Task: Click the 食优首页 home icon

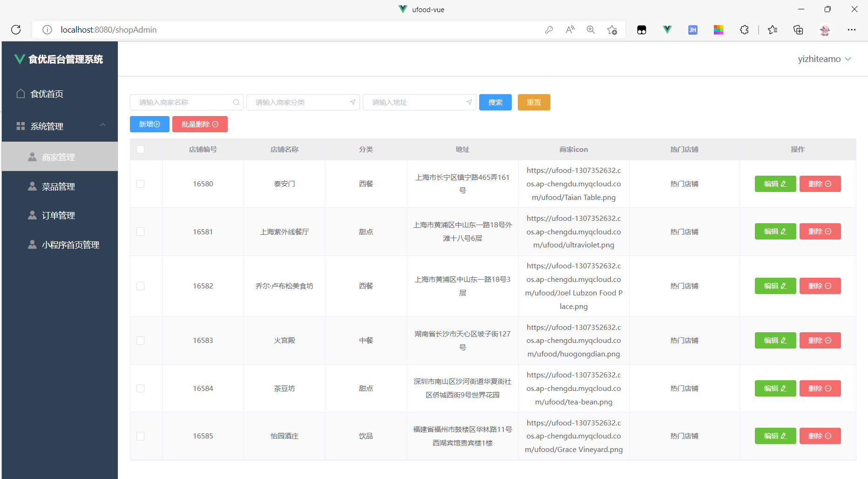Action: pyautogui.click(x=20, y=93)
